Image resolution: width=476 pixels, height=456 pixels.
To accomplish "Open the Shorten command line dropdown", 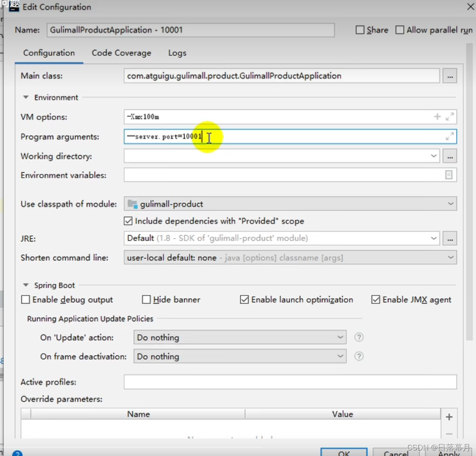I will [449, 257].
